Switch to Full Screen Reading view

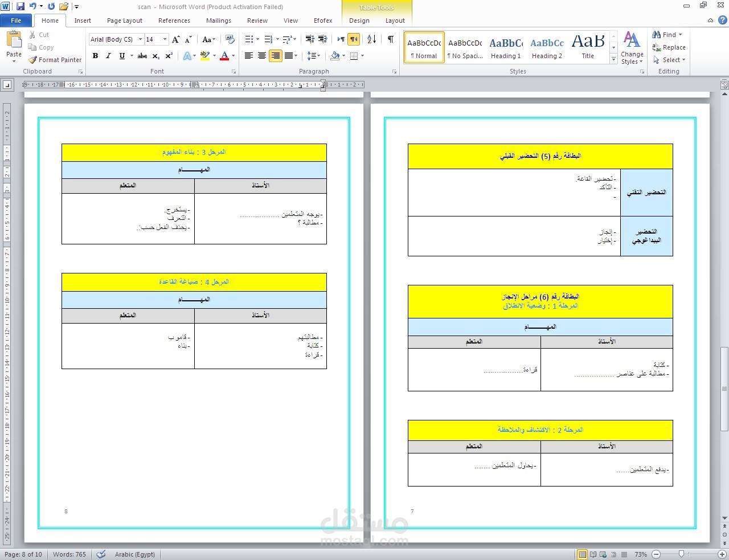[x=593, y=554]
